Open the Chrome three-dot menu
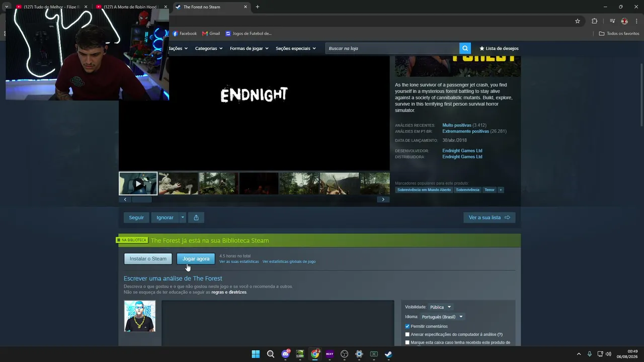 [637, 21]
